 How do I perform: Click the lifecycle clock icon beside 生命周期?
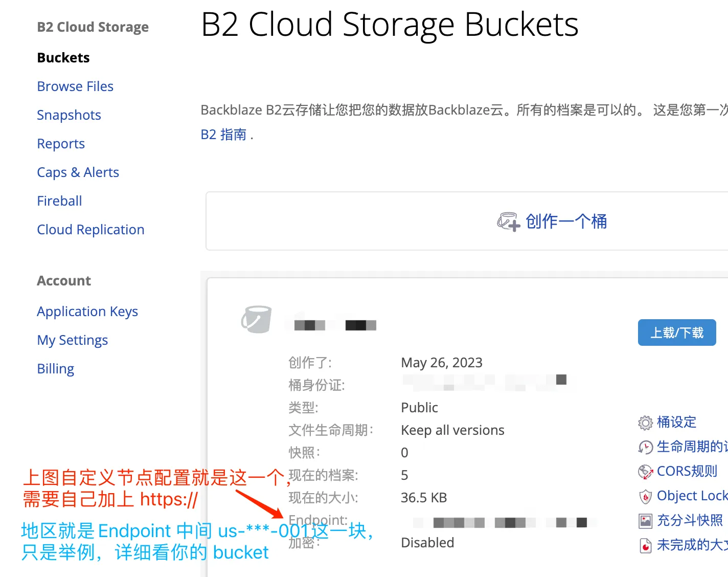646,447
